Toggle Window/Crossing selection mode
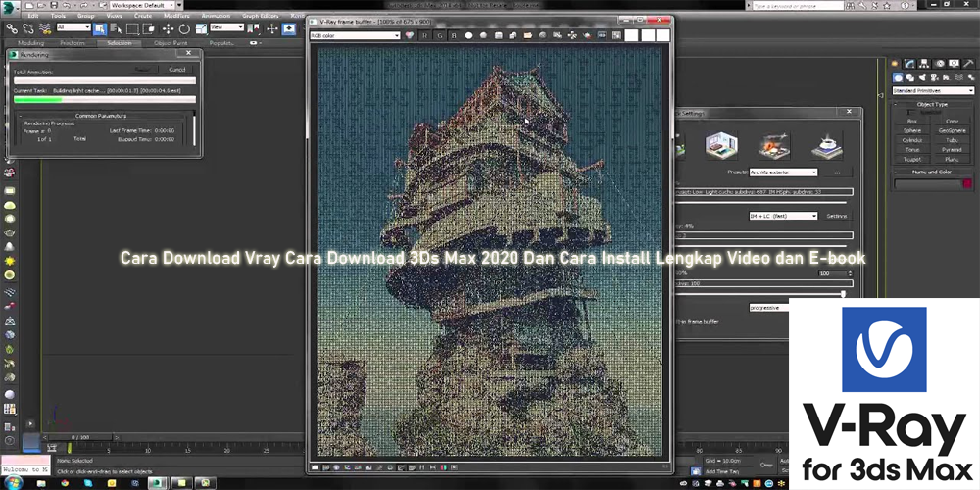This screenshot has height=490, width=980. tap(148, 28)
